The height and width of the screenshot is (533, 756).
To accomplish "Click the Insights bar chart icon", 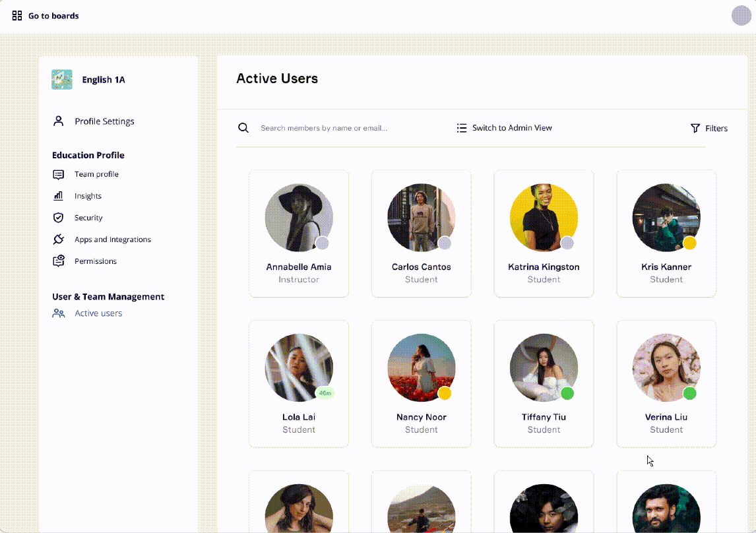I will 58,196.
